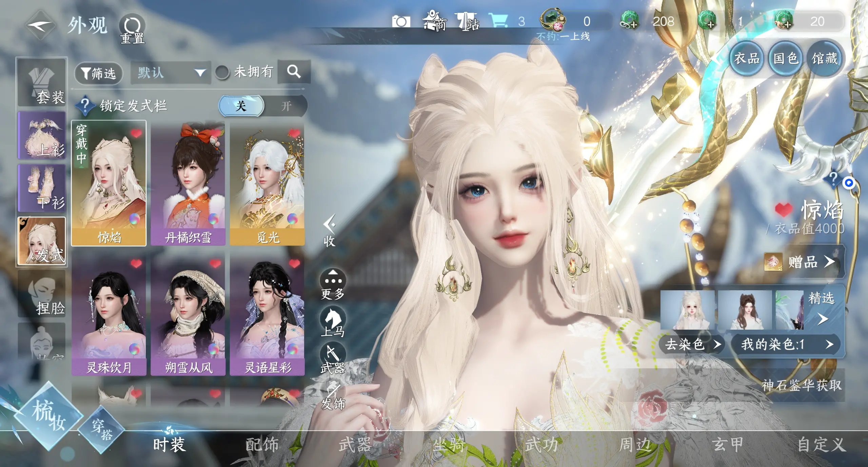The height and width of the screenshot is (467, 868).
Task: Switch to the 配饰 accessories tab
Action: (x=262, y=444)
